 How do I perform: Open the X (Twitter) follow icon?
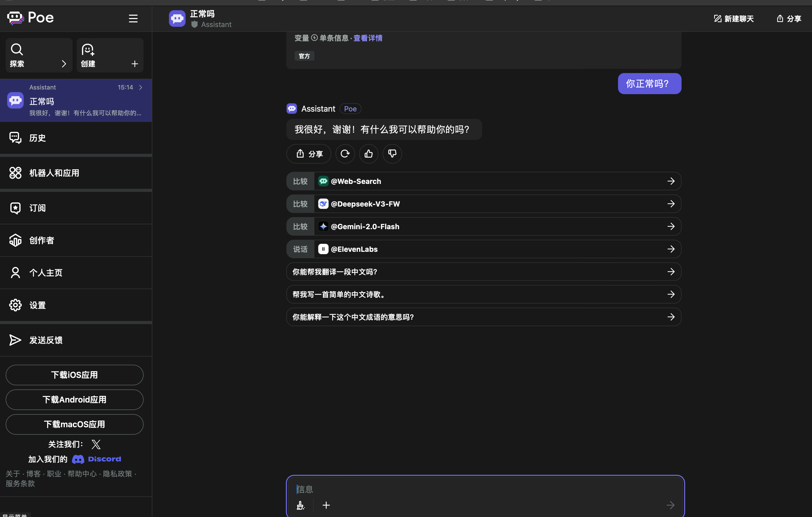tap(96, 444)
